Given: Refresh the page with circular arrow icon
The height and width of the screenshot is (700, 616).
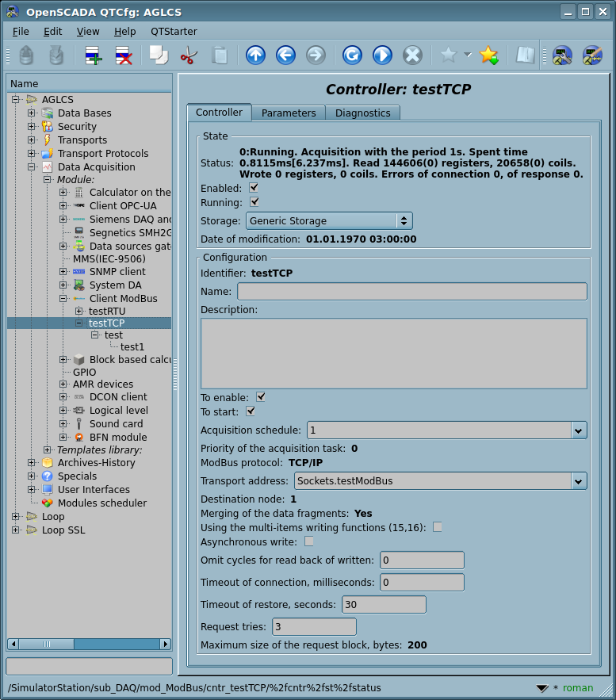Looking at the screenshot, I should click(x=352, y=55).
